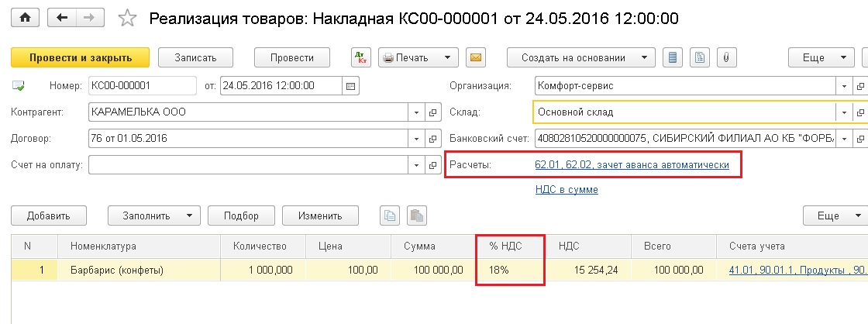
Task: Select row number 1 cell
Action: (34, 271)
